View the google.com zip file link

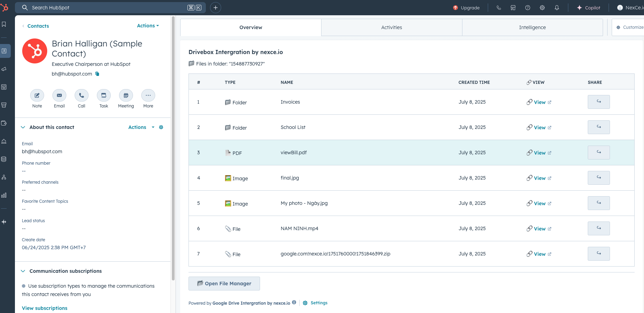[x=539, y=254]
